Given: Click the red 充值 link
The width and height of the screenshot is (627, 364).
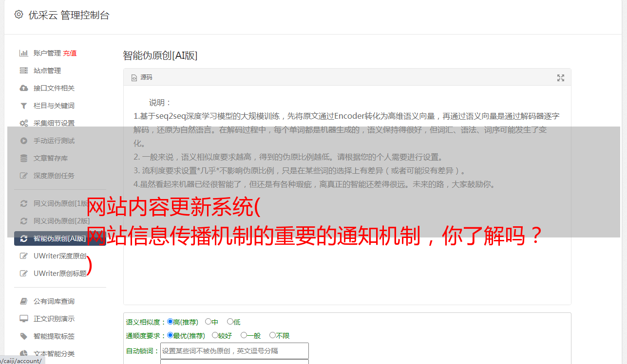Looking at the screenshot, I should [x=70, y=53].
